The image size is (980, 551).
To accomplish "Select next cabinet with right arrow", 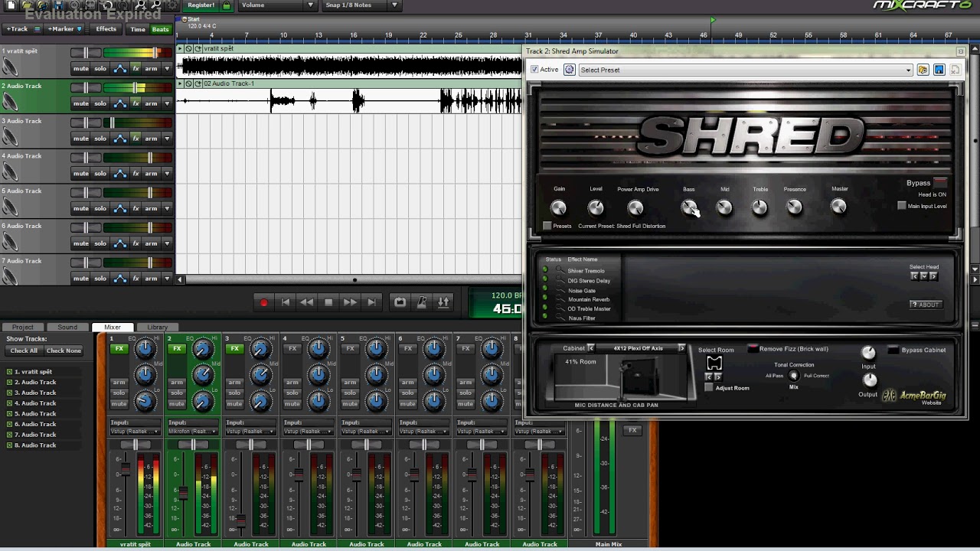I will (681, 348).
